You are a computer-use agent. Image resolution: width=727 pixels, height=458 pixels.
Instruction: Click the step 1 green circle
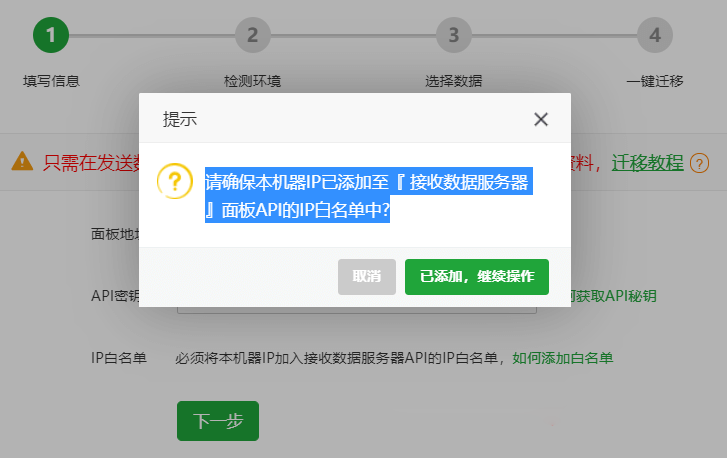(51, 35)
